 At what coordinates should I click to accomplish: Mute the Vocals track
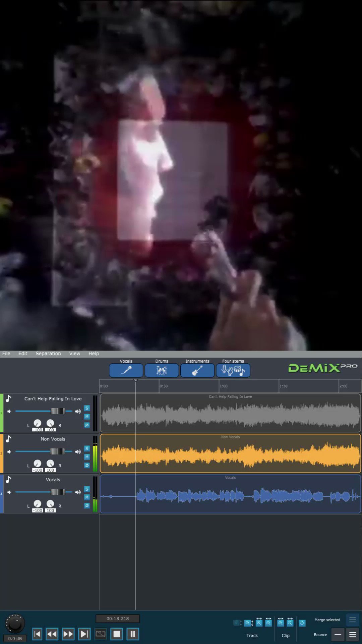coord(87,497)
